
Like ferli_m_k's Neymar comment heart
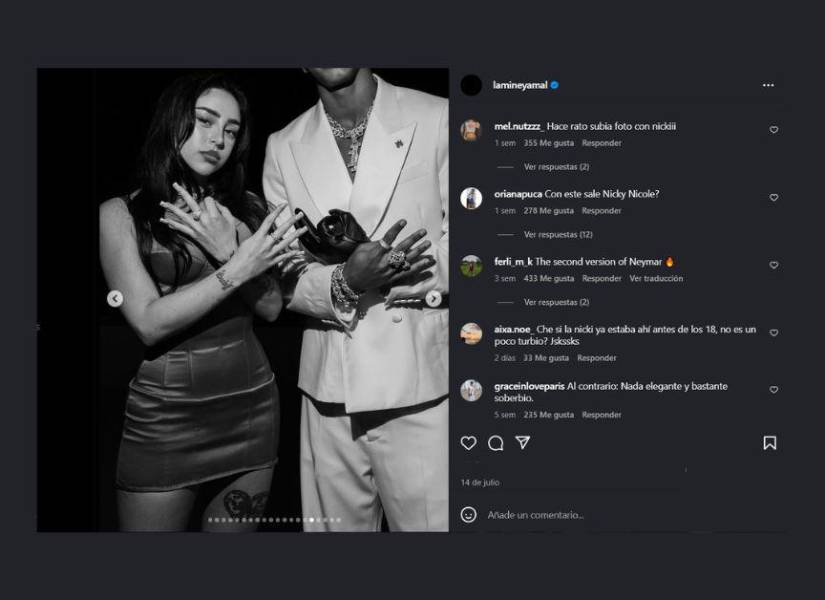[x=772, y=265]
